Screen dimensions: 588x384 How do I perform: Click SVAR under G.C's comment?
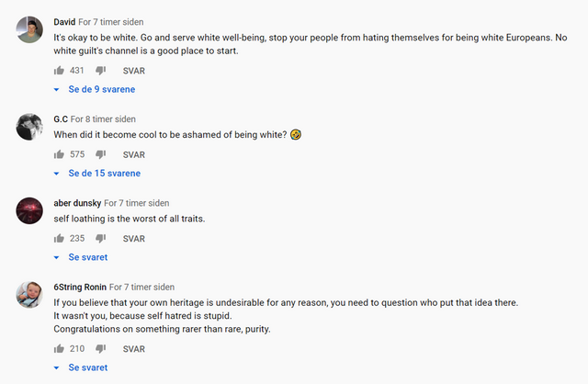click(x=134, y=155)
